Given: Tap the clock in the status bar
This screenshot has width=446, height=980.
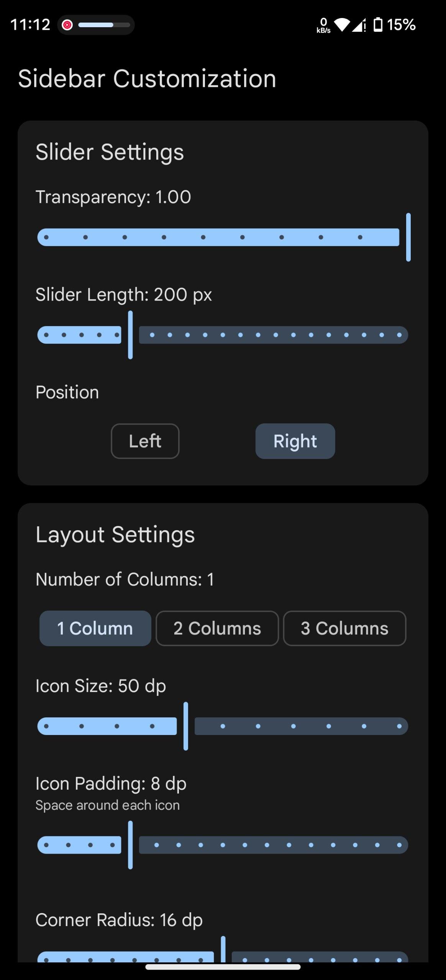Looking at the screenshot, I should pos(30,25).
